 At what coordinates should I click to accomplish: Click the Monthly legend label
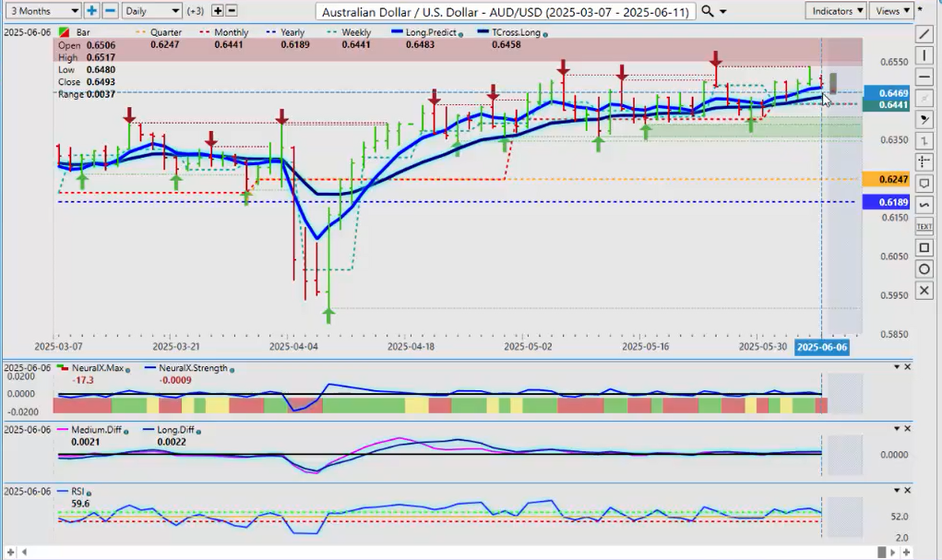click(x=232, y=32)
